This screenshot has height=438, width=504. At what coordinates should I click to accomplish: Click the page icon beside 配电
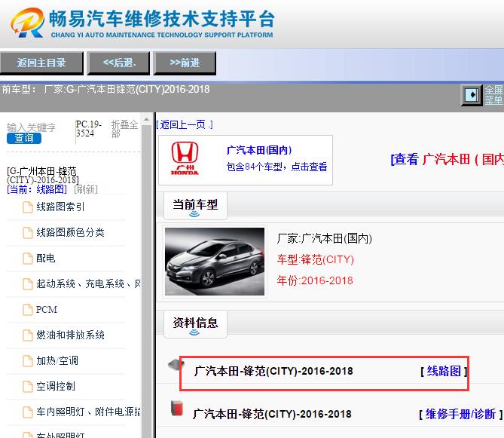click(28, 259)
